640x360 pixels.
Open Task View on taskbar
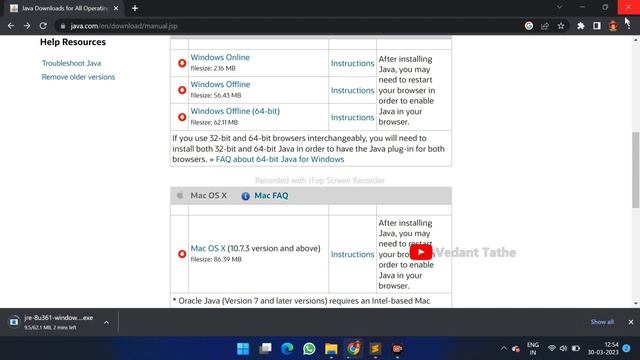coord(265,349)
